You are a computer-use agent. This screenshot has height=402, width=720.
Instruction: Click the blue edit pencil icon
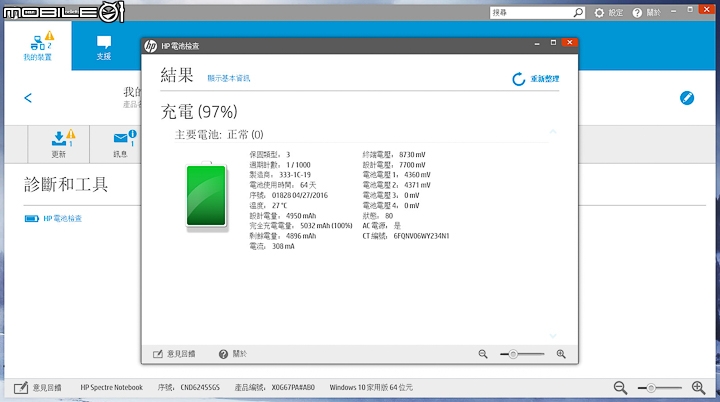[687, 98]
